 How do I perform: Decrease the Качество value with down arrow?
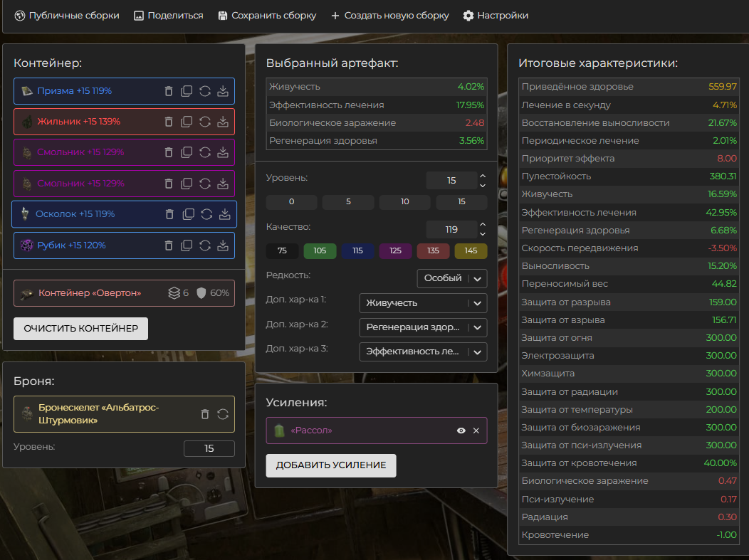[483, 234]
